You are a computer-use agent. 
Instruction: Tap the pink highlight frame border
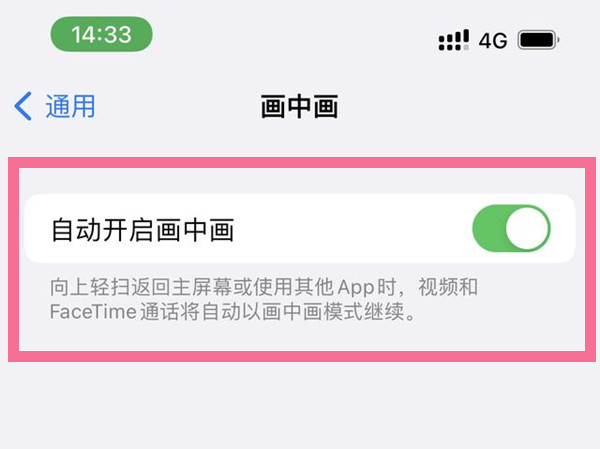click(x=302, y=163)
